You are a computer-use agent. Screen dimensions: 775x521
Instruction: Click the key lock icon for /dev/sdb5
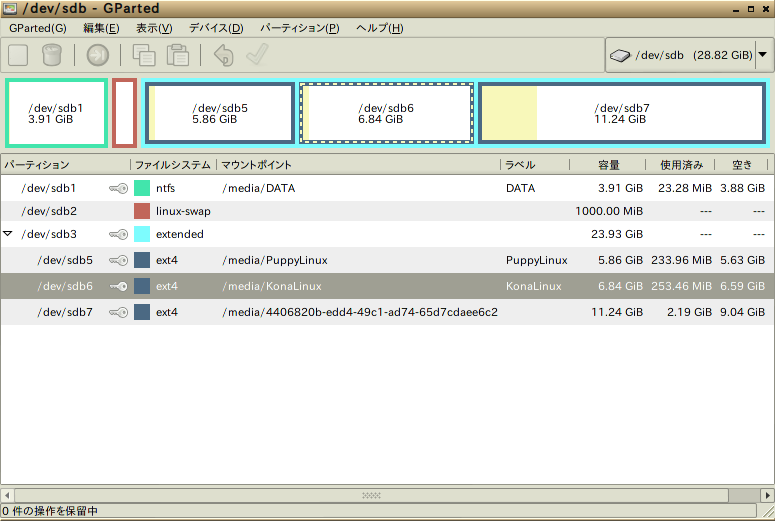coord(119,260)
